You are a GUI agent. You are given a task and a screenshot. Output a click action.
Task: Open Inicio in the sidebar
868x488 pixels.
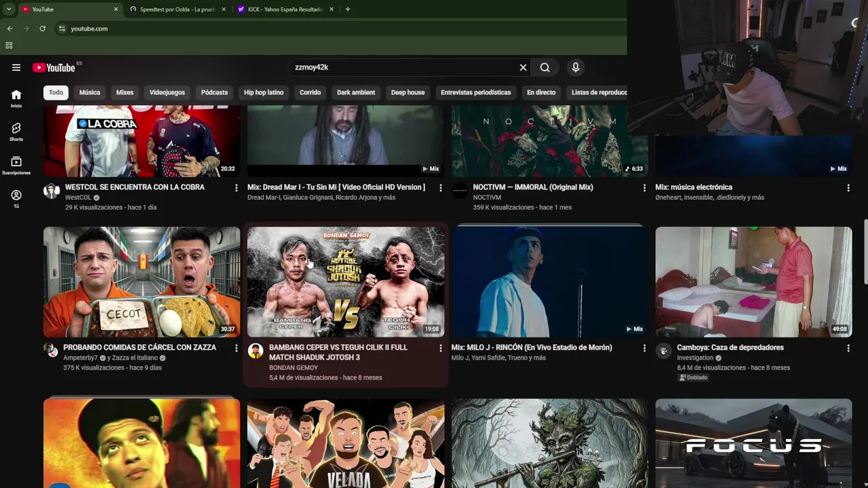click(x=16, y=99)
